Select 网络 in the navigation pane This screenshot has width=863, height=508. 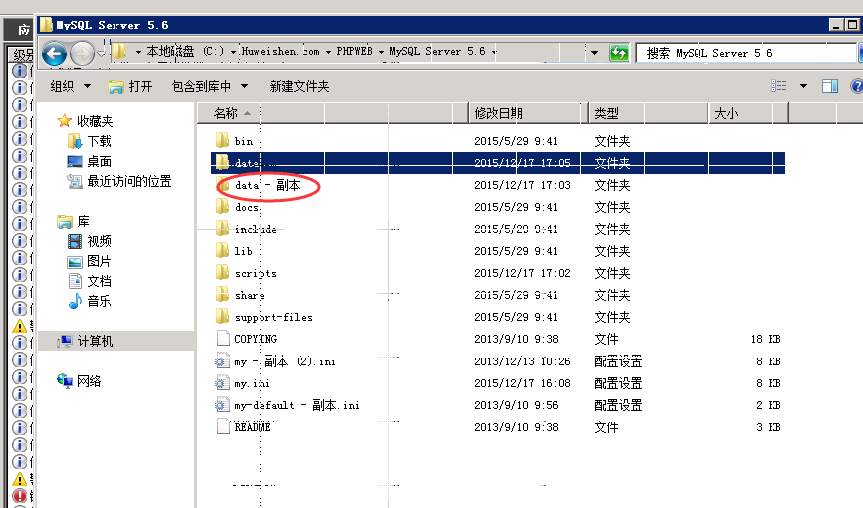[x=79, y=381]
